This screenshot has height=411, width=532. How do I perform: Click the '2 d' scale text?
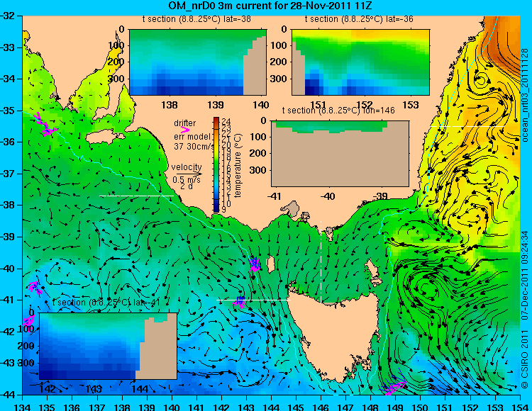tap(187, 186)
